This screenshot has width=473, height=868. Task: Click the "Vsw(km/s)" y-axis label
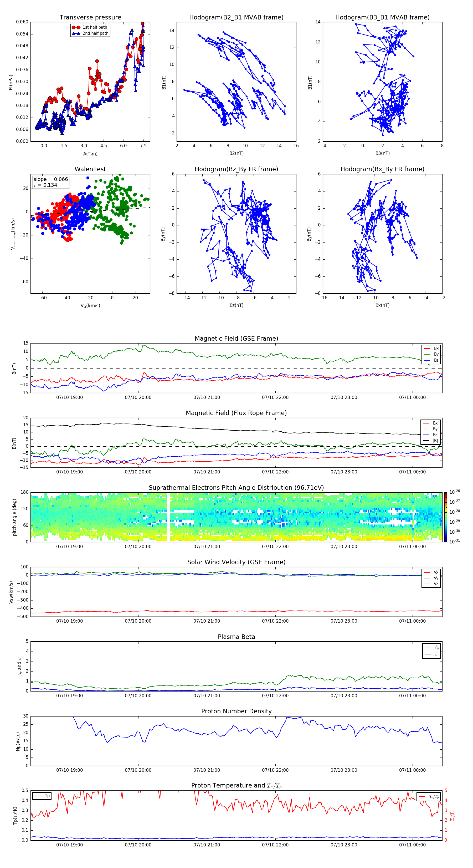point(11,592)
